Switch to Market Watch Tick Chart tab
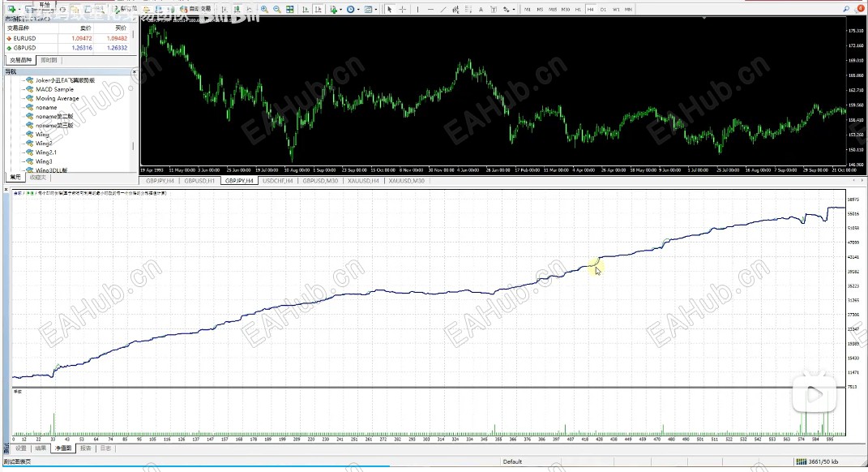The image size is (868, 472). tap(49, 60)
